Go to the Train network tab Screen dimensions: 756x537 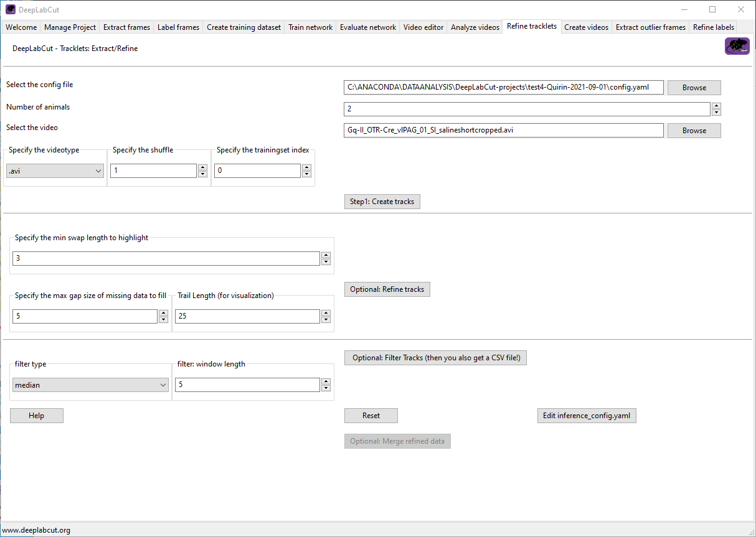click(x=309, y=27)
